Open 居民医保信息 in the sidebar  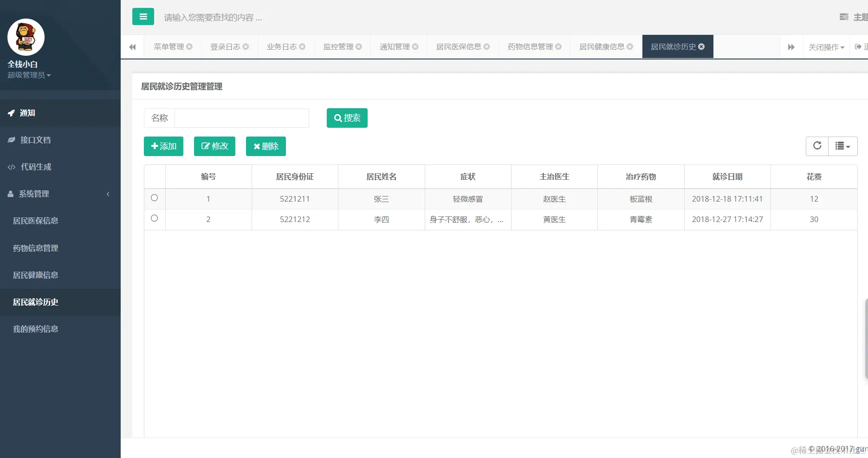(60, 221)
